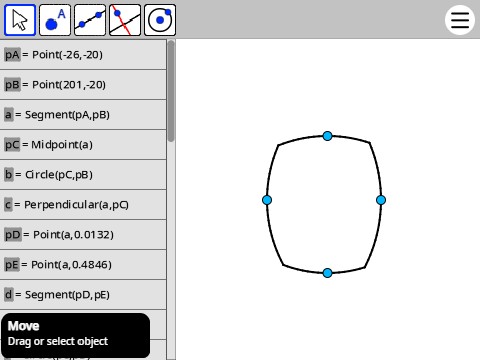Click the left blue point on the shape

(x=267, y=200)
